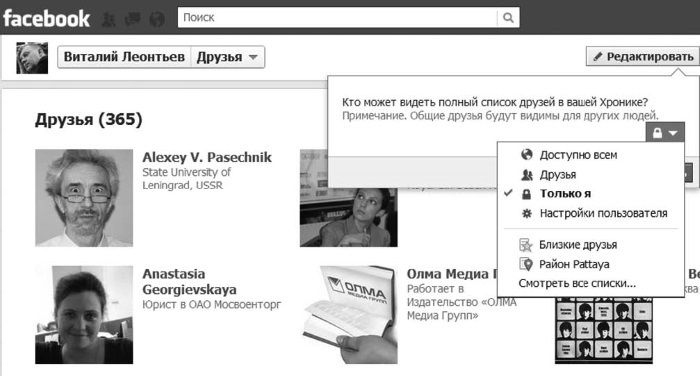Screen dimensions: 700x376
Task: Click the search magnifier icon
Action: click(508, 17)
